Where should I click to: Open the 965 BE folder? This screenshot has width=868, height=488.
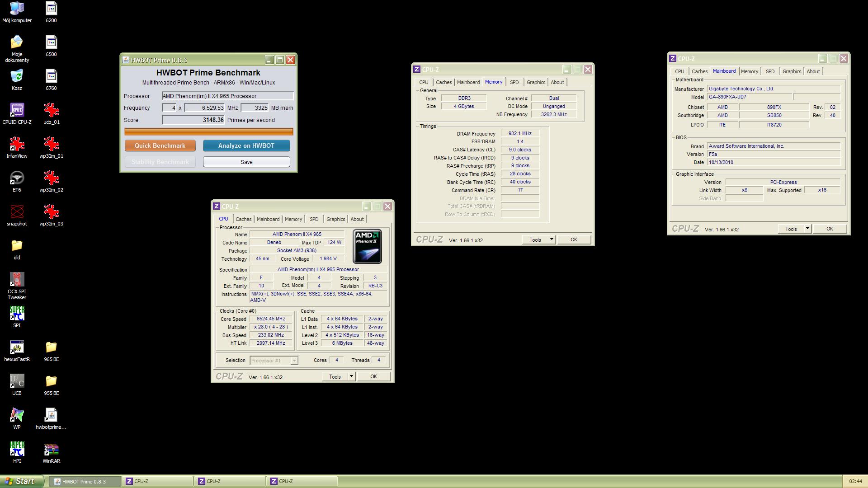pos(51,351)
